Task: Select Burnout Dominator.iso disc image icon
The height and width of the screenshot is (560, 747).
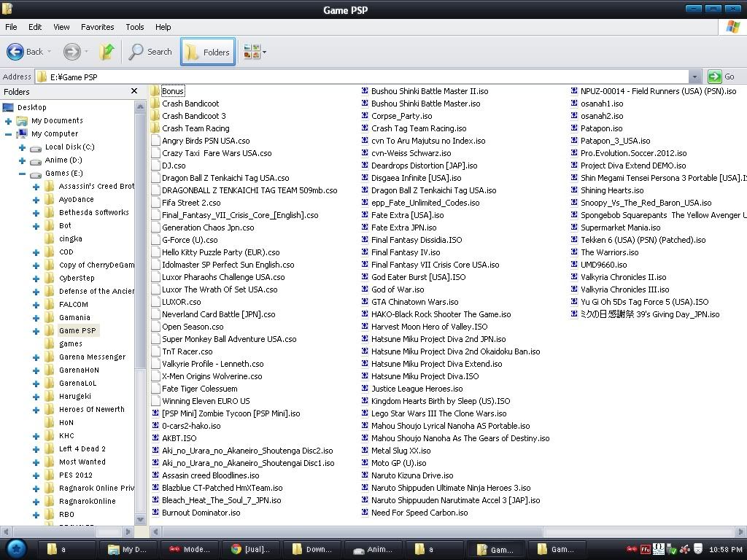Action: (x=155, y=512)
